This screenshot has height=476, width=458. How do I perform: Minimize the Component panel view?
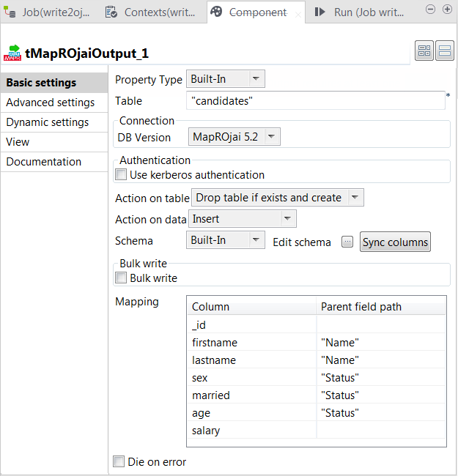(x=430, y=10)
